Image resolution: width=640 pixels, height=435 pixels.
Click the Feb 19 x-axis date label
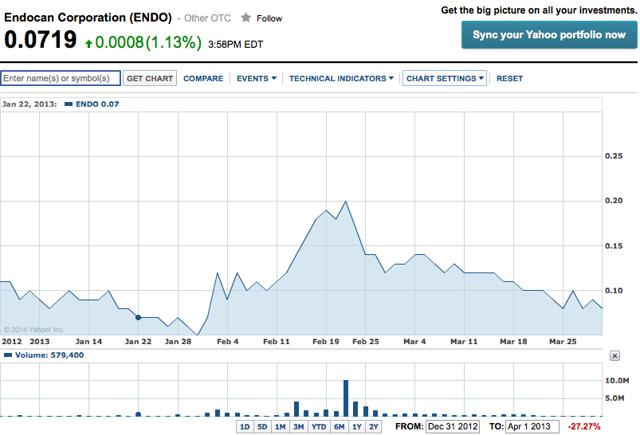pos(326,342)
